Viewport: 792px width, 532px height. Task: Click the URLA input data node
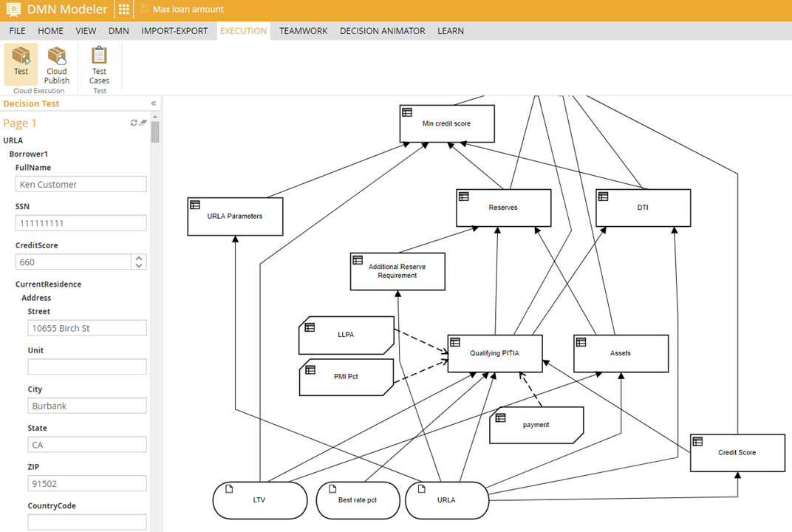click(446, 500)
